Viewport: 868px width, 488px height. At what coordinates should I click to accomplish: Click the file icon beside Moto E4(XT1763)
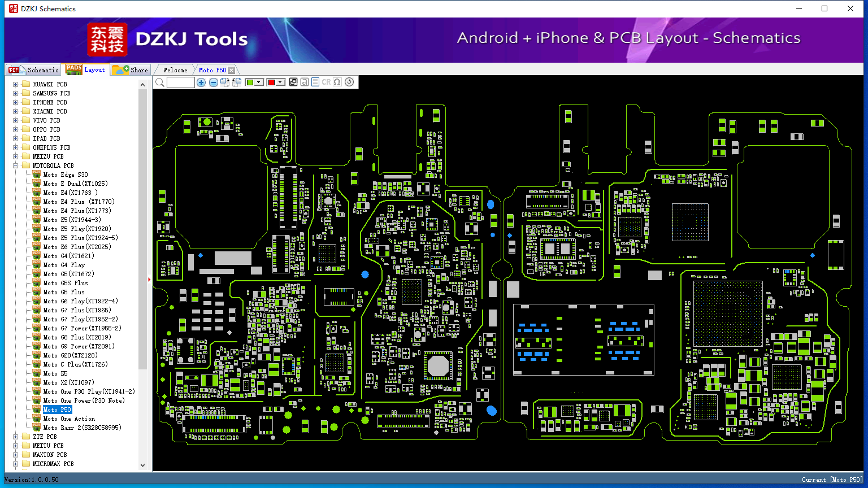pyautogui.click(x=37, y=193)
